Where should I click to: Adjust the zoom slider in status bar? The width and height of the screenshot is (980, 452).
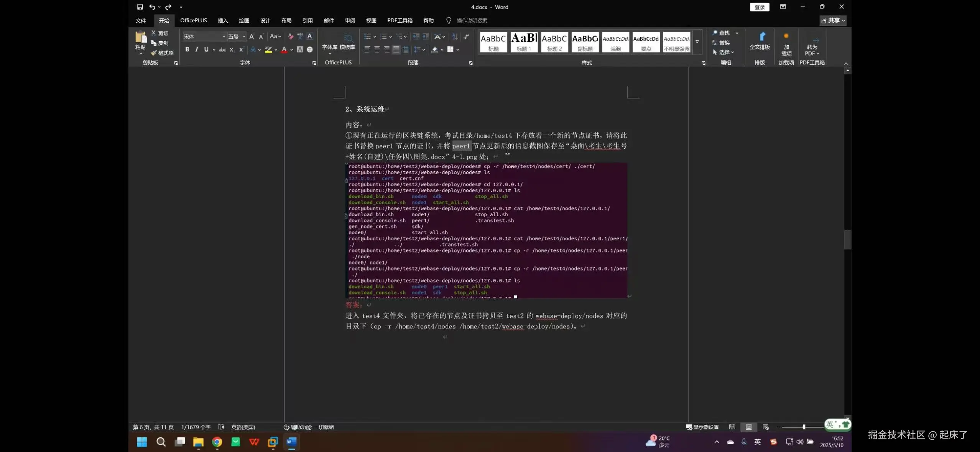click(x=803, y=427)
